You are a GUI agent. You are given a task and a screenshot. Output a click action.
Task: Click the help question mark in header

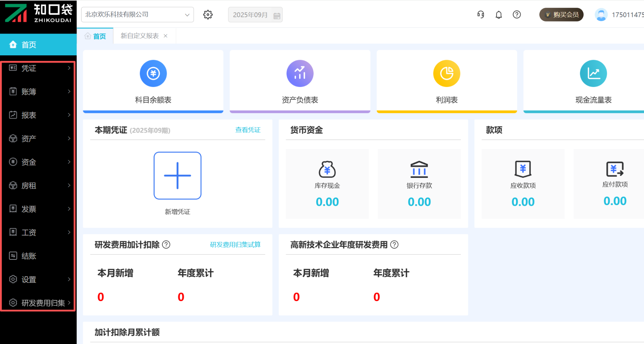click(x=517, y=15)
